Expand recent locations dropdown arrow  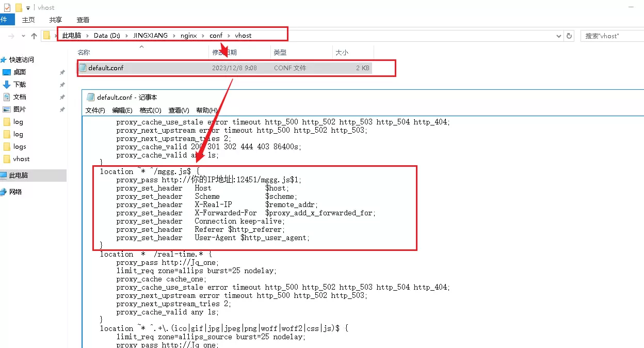pyautogui.click(x=23, y=36)
